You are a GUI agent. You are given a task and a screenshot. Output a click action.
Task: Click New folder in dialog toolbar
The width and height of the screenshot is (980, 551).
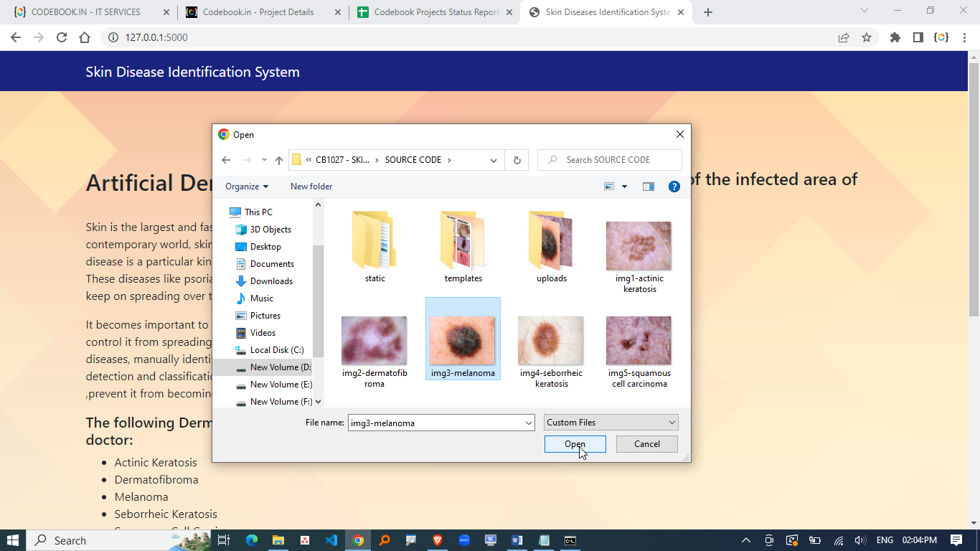(x=311, y=187)
